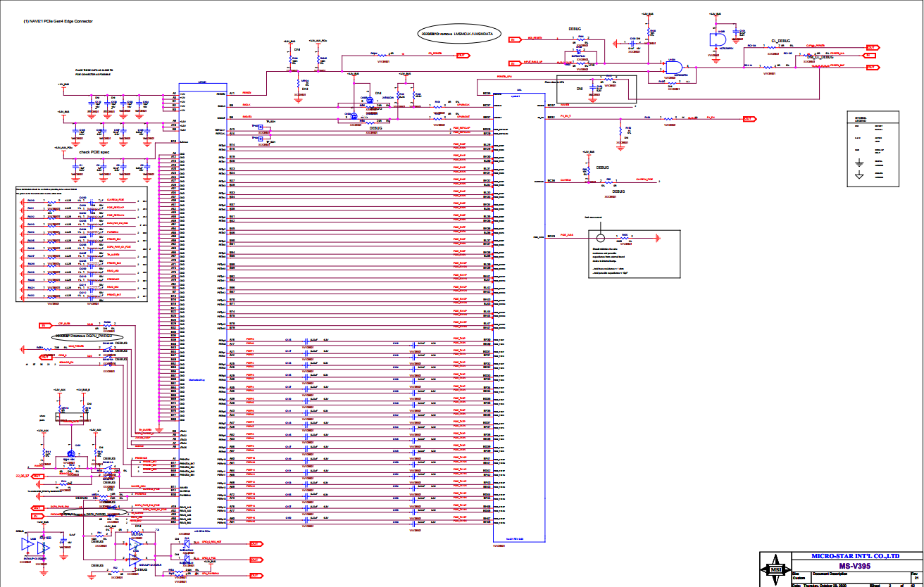Click the DNI_CL_DEBUG label

pyautogui.click(x=822, y=57)
